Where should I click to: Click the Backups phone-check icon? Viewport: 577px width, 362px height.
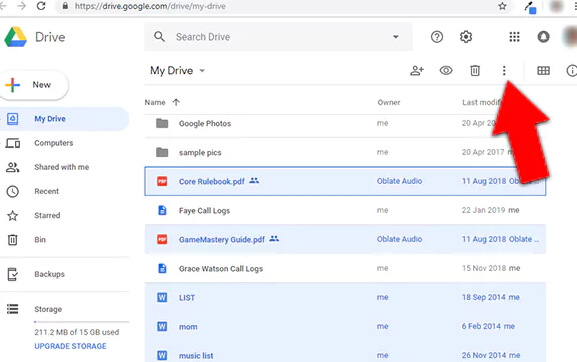[x=13, y=274]
